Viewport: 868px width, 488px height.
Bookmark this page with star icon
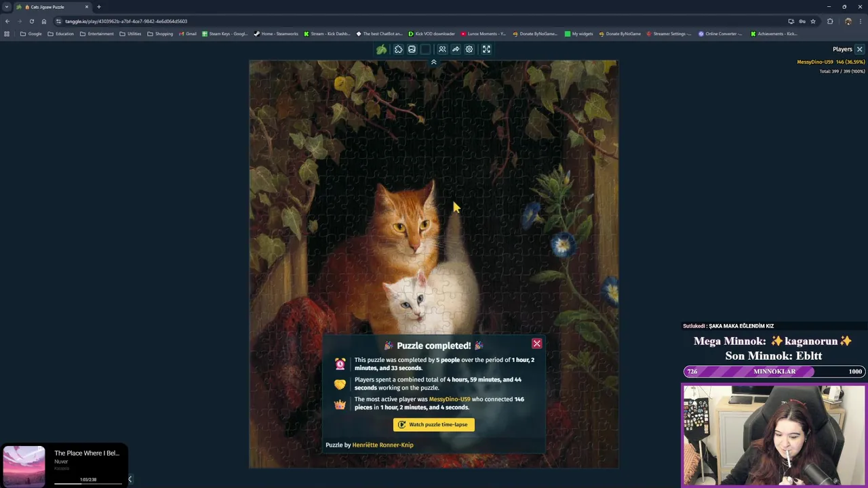pos(813,21)
